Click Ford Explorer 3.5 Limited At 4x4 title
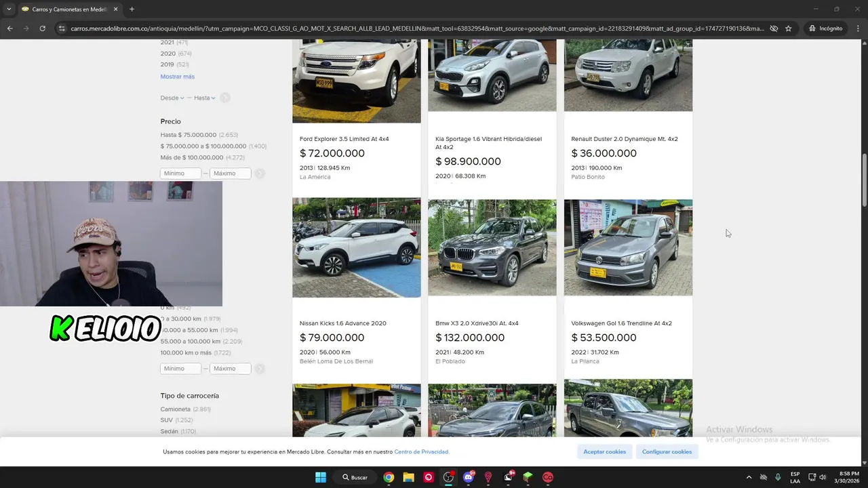The image size is (868, 488). [x=344, y=139]
